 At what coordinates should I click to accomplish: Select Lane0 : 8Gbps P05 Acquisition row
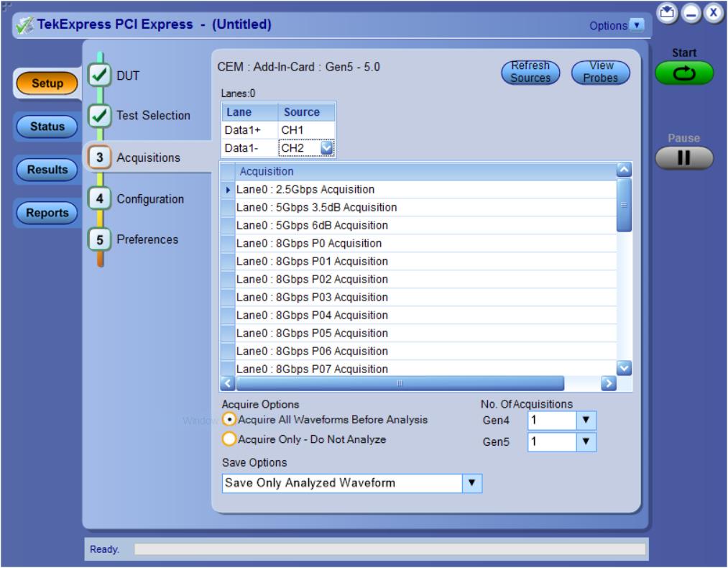pyautogui.click(x=425, y=333)
